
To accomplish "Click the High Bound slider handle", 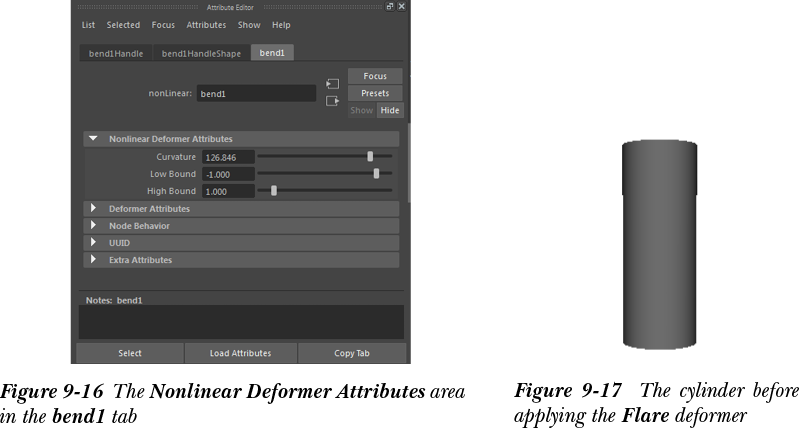I will (274, 190).
